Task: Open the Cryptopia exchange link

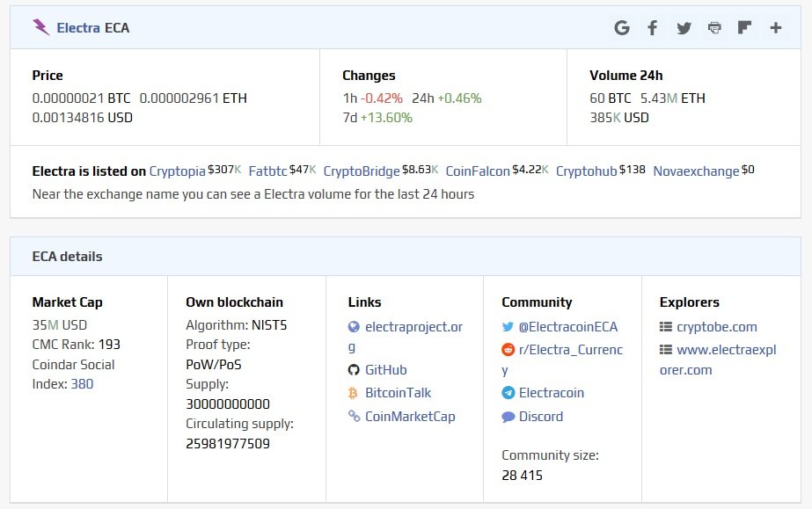Action: click(177, 171)
